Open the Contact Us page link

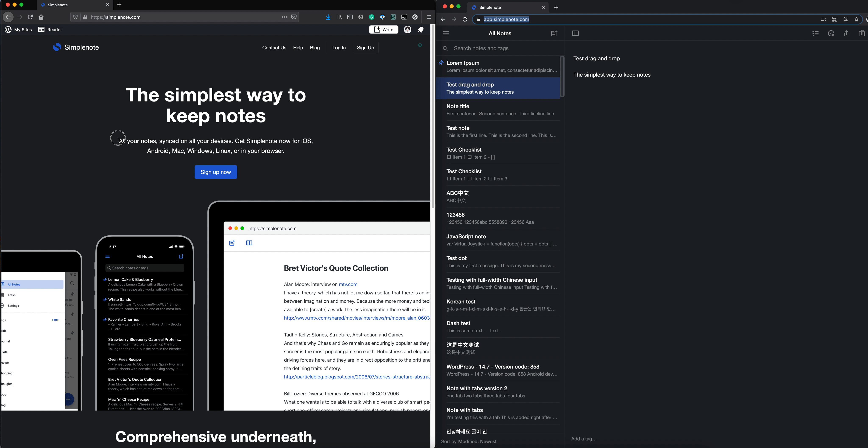point(274,48)
